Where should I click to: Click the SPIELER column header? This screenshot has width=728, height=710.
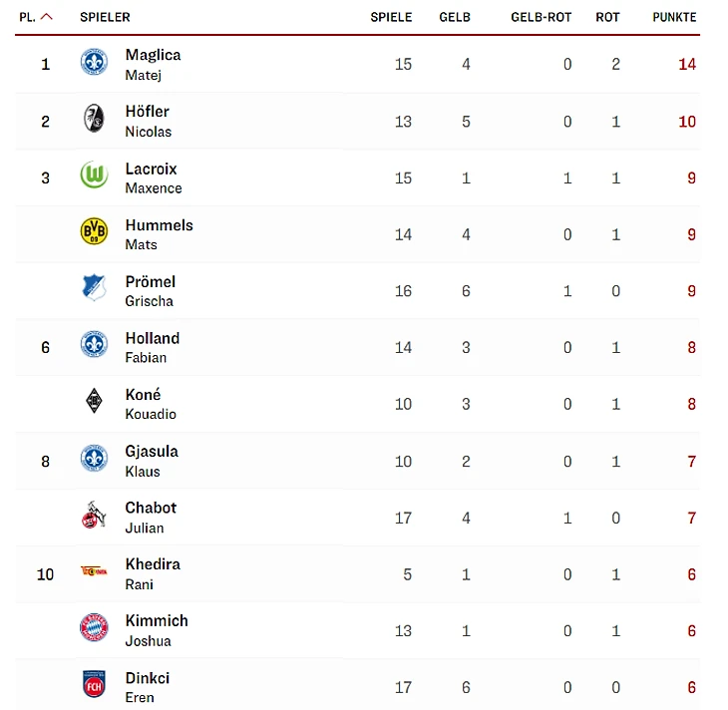105,17
